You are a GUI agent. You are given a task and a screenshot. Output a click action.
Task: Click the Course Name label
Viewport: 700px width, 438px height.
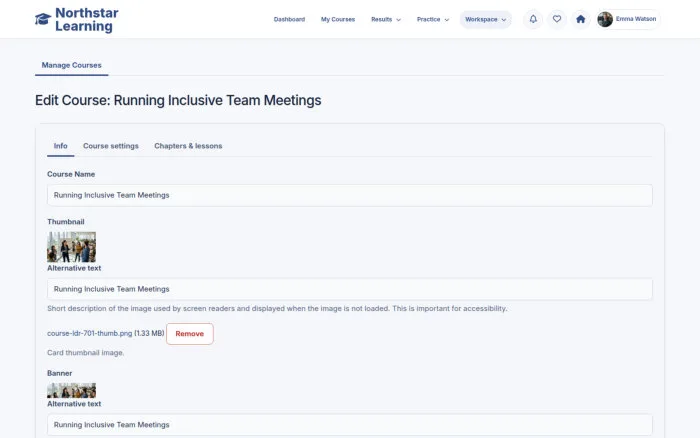point(71,174)
